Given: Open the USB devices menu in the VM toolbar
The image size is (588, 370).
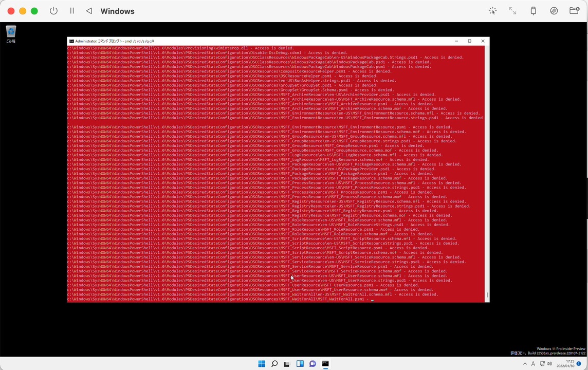Looking at the screenshot, I should pos(533,11).
